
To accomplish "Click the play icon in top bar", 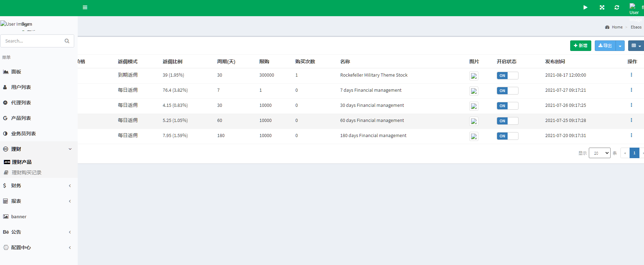I will click(585, 7).
